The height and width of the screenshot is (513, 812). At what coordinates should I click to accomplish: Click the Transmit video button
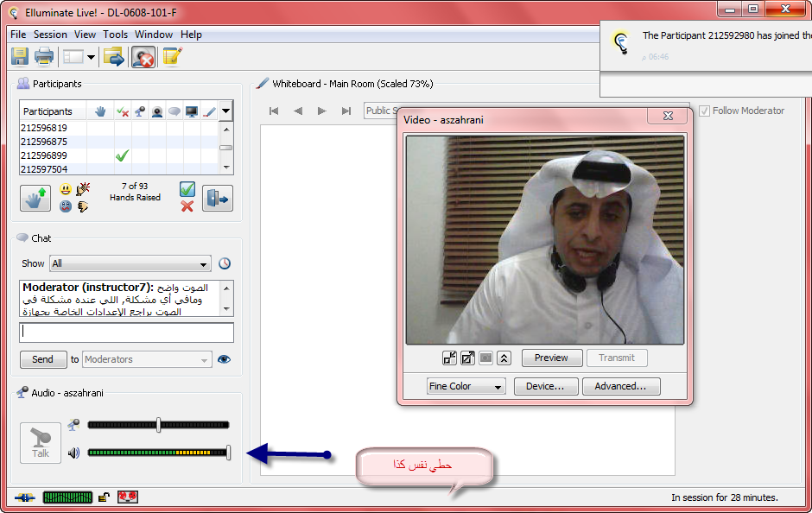(617, 358)
